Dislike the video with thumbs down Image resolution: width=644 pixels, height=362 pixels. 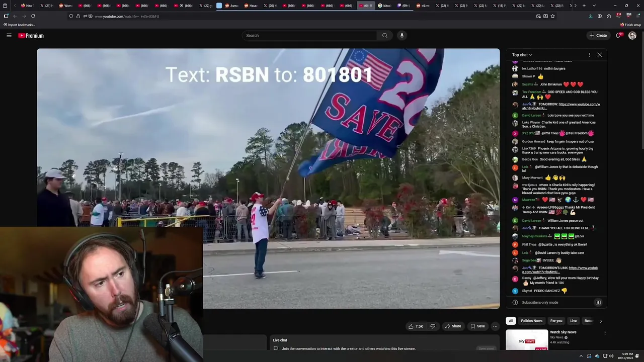point(433,326)
